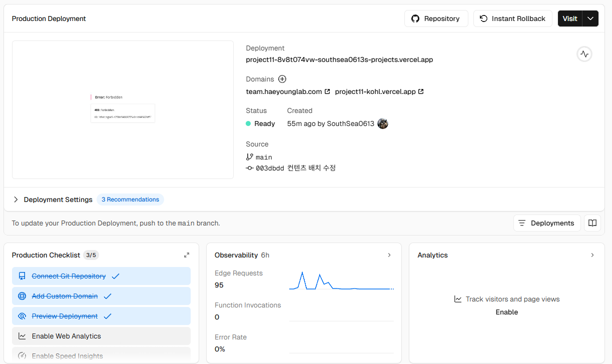Click the external link icon after project11-kohl.vercel.app
612x364 pixels.
pyautogui.click(x=421, y=91)
